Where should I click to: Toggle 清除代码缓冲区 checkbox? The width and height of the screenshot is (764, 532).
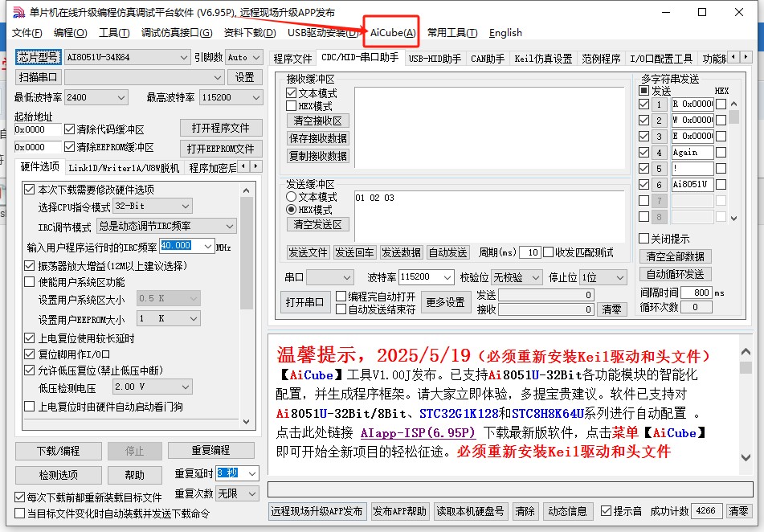[x=70, y=129]
